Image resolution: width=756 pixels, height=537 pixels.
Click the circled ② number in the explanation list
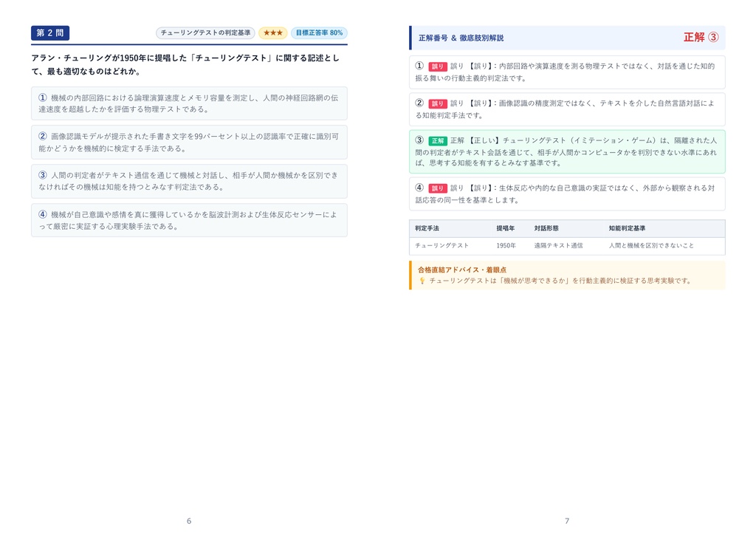[419, 103]
